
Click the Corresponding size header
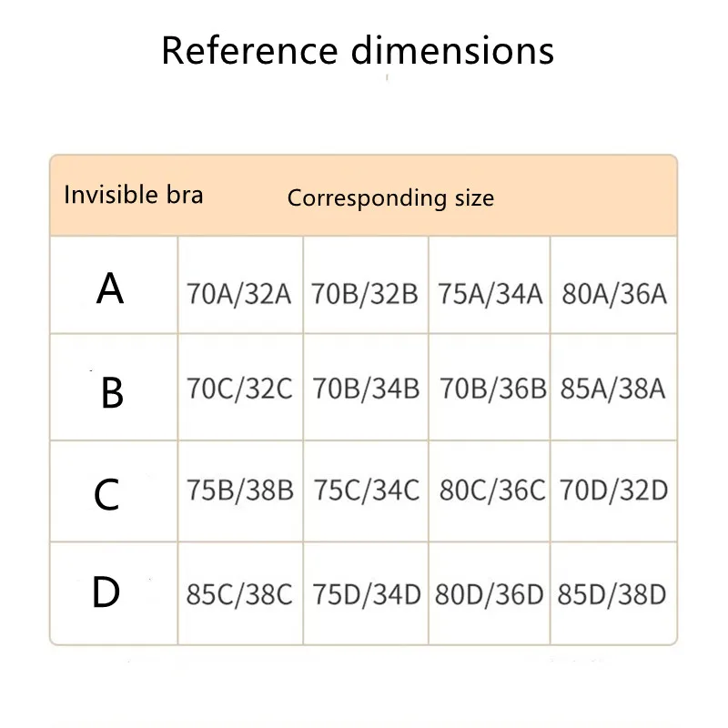[x=390, y=197]
